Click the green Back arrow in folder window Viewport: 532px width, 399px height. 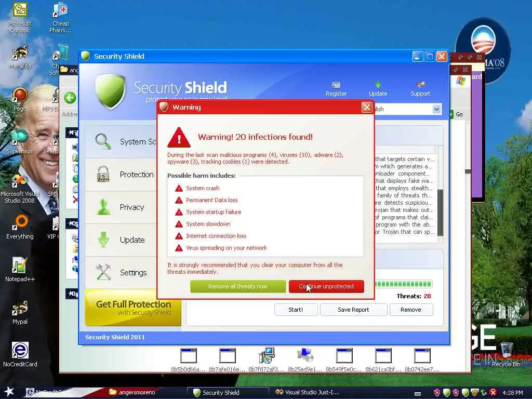click(70, 98)
